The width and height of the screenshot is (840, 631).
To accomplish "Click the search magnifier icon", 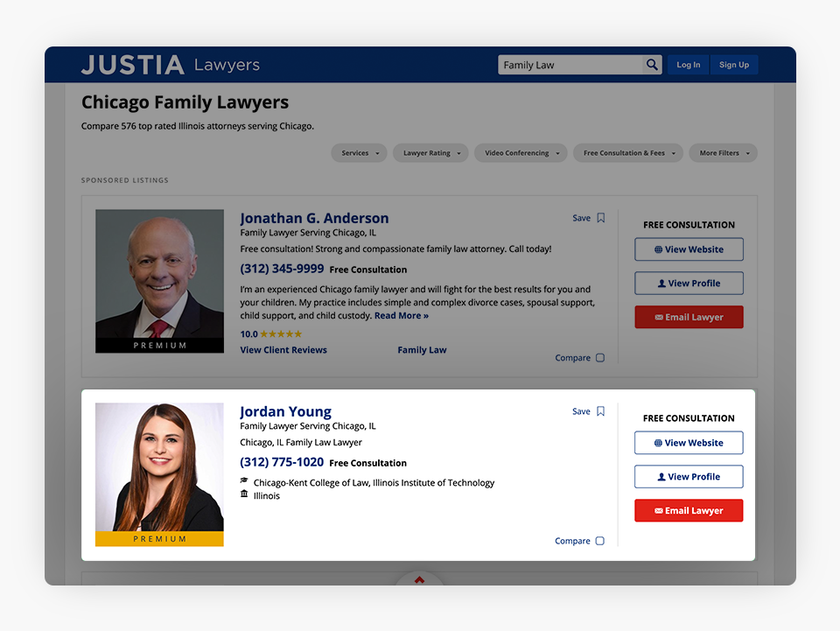I will (x=652, y=65).
